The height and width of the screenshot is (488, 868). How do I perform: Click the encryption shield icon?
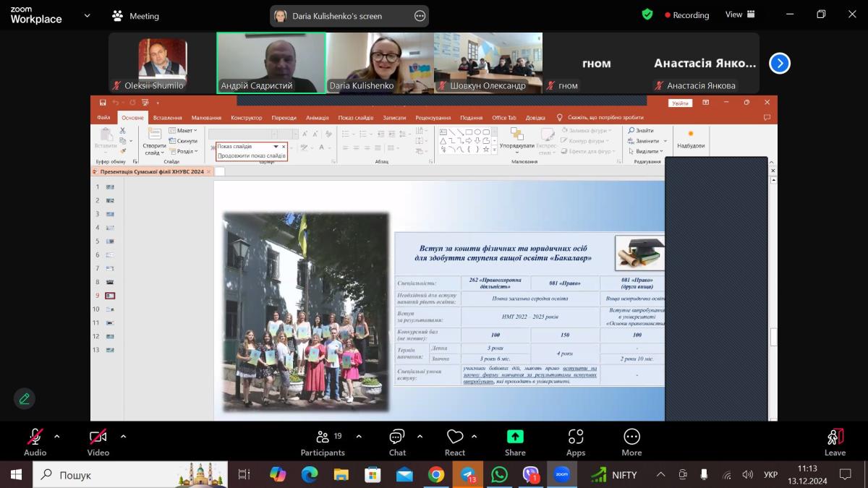point(647,14)
